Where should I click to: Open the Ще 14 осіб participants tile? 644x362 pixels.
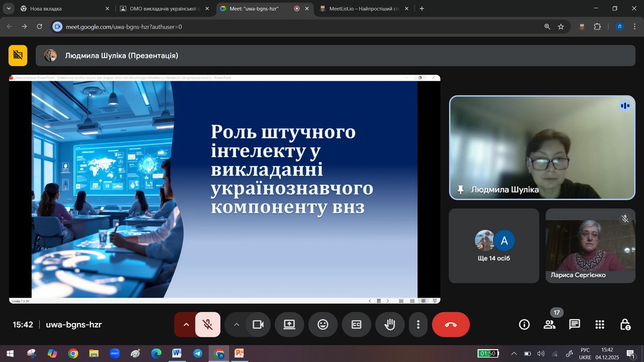494,246
